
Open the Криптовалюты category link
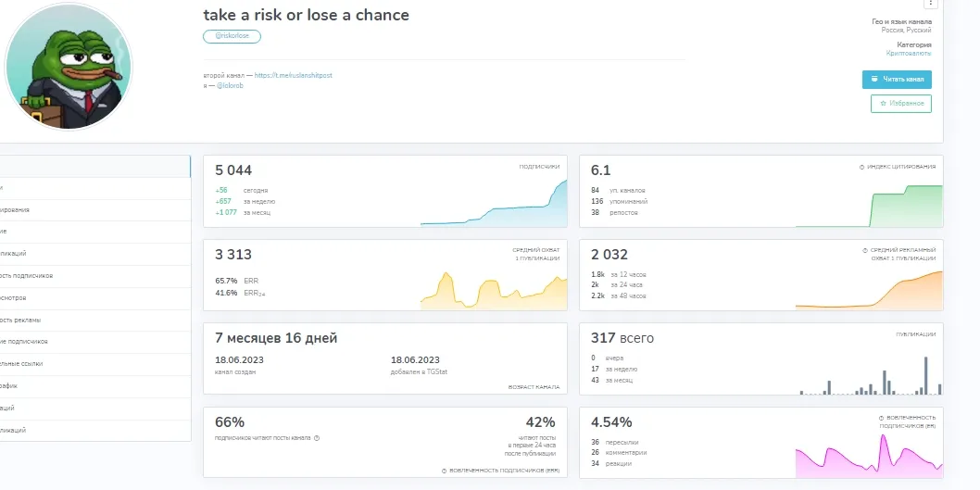tap(909, 54)
